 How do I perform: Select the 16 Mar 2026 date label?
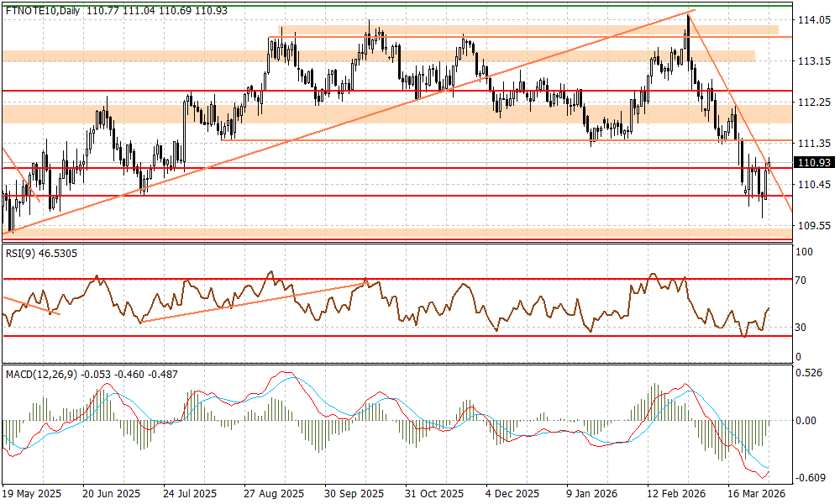coord(757,494)
